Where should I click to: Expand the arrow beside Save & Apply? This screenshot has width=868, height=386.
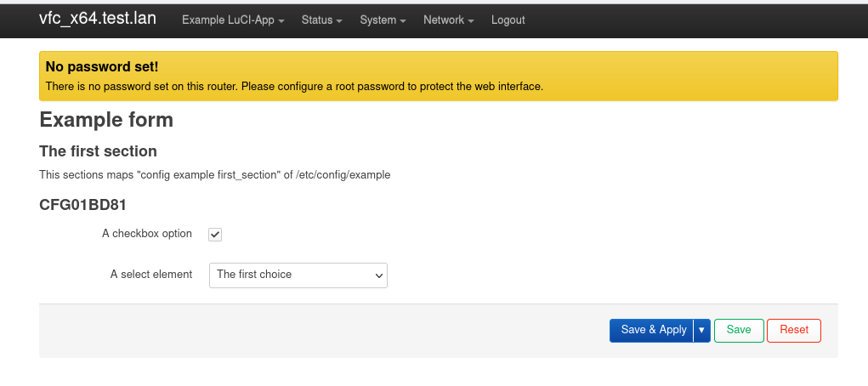tap(701, 330)
